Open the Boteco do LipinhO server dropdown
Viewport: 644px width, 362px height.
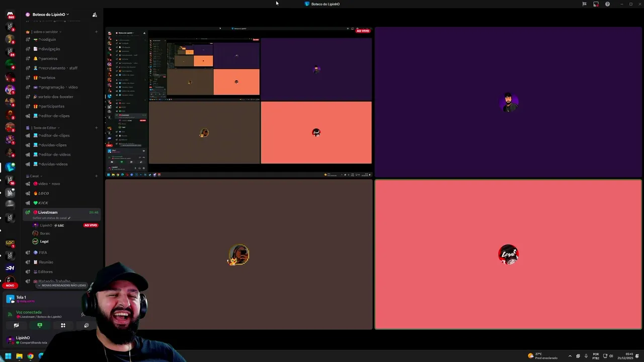(51, 15)
